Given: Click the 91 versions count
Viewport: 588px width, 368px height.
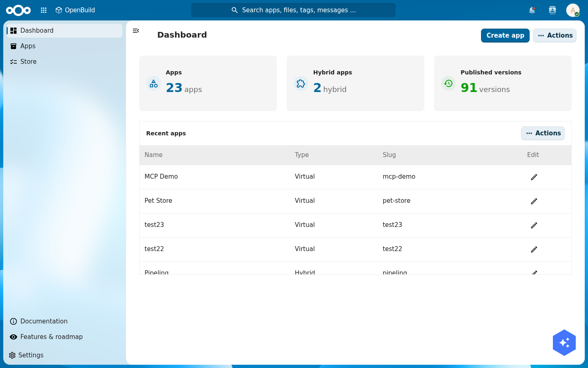Looking at the screenshot, I should pos(485,88).
